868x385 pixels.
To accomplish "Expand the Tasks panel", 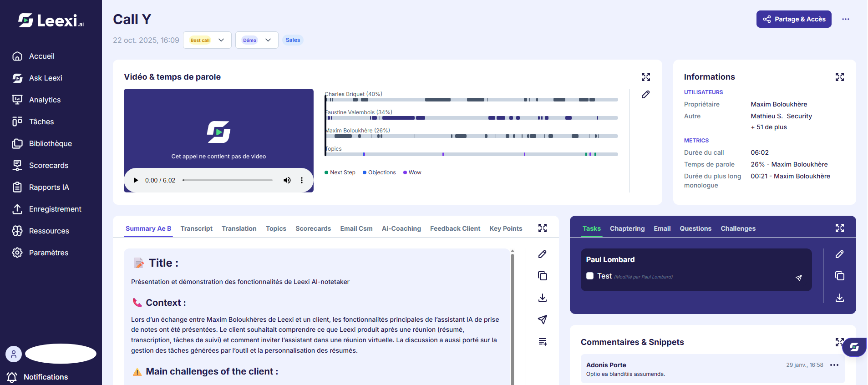I will pyautogui.click(x=840, y=228).
